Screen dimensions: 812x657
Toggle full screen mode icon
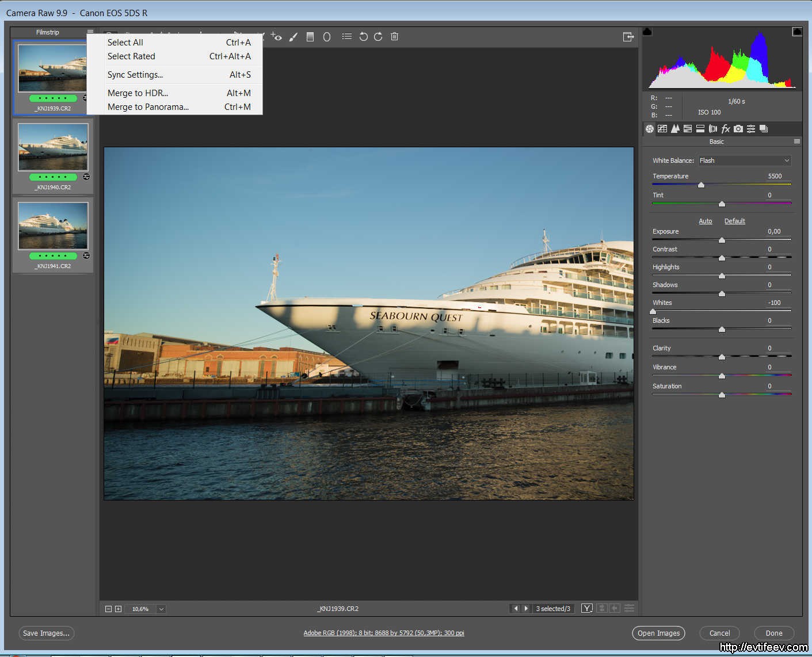coord(628,37)
